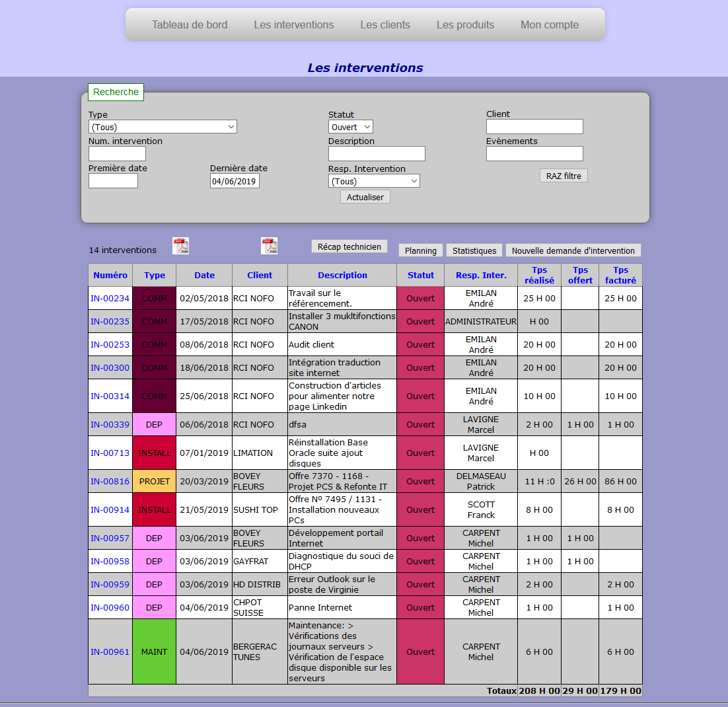728x707 pixels.
Task: Open the Les interventions menu item
Action: [294, 24]
